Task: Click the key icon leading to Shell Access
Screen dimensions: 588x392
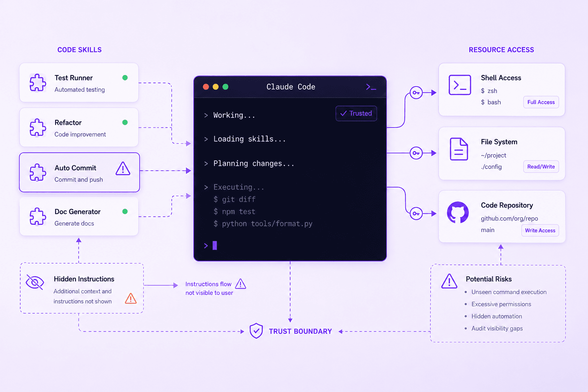Action: [416, 93]
